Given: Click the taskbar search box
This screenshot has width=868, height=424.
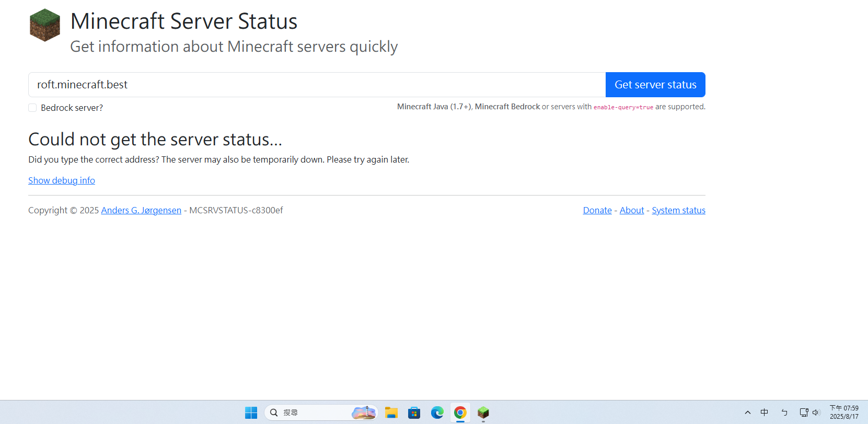Looking at the screenshot, I should click(x=321, y=412).
